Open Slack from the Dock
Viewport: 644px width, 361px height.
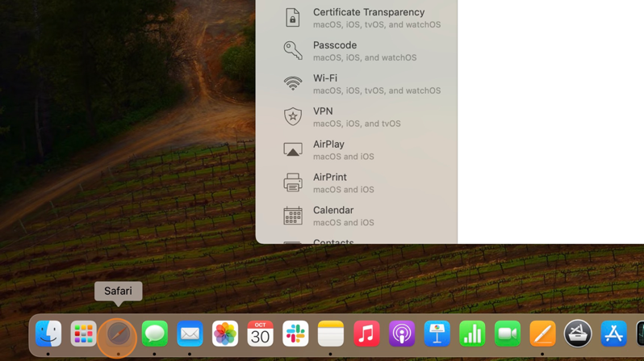pyautogui.click(x=295, y=334)
